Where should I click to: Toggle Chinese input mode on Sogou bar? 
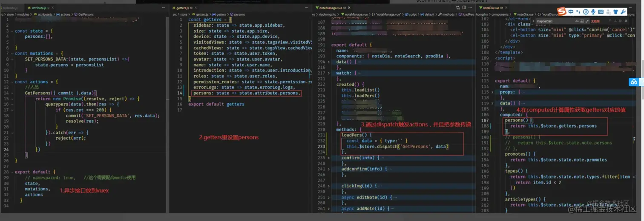click(x=571, y=12)
